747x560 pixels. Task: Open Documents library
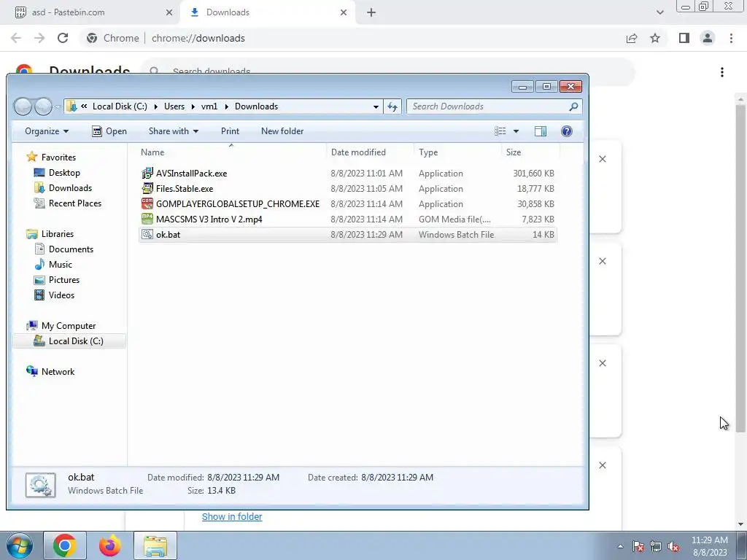(64, 249)
